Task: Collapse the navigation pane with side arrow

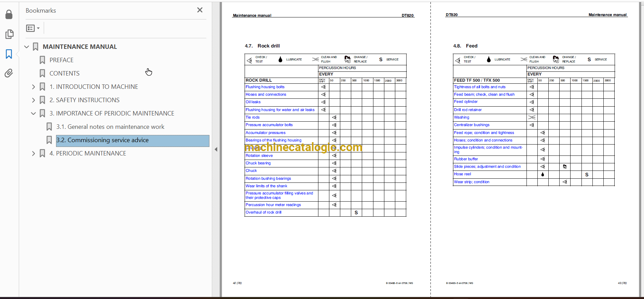Action: pos(216,149)
